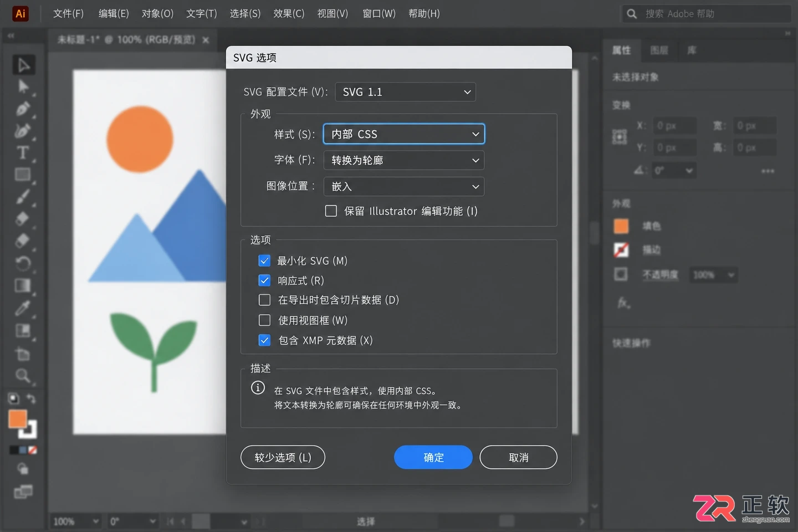Viewport: 798px width, 532px height.
Task: Click the Adobe Illustrator Ai logo
Action: (21, 13)
